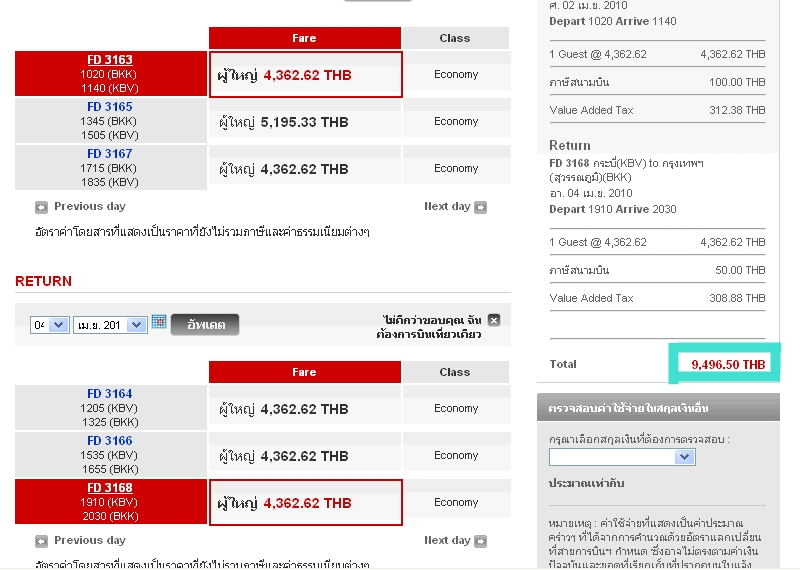Image resolution: width=800 pixels, height=570 pixels.
Task: Click the airport tax value 50.00 THB
Action: 740,270
